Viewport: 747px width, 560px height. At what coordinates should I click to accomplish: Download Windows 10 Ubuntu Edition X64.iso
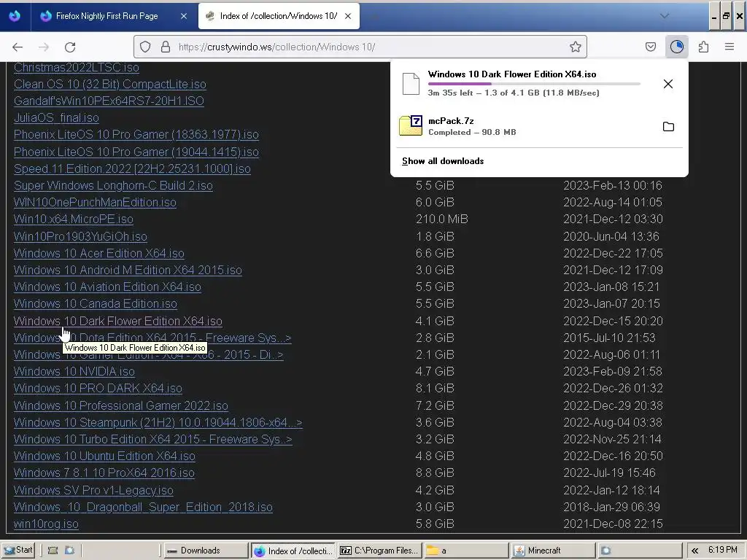coord(104,456)
